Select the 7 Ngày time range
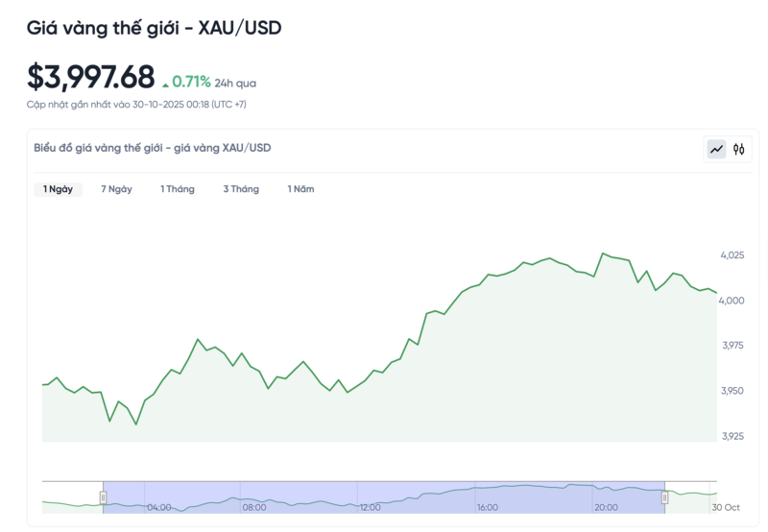 tap(116, 189)
